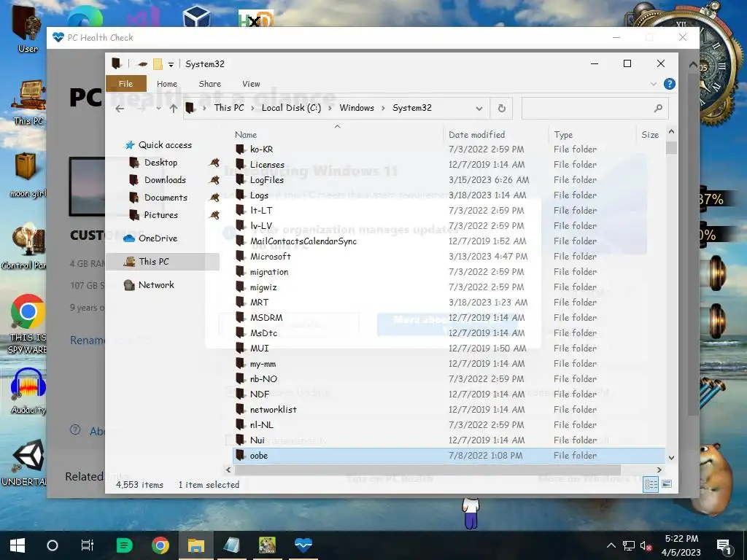The image size is (747, 560).
Task: Click the search box in Explorer
Action: (595, 109)
